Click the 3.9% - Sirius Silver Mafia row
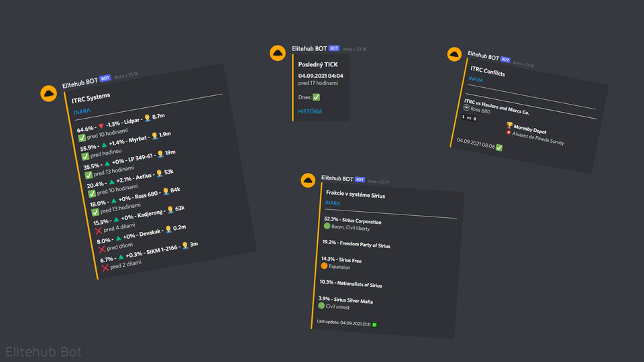 click(345, 299)
